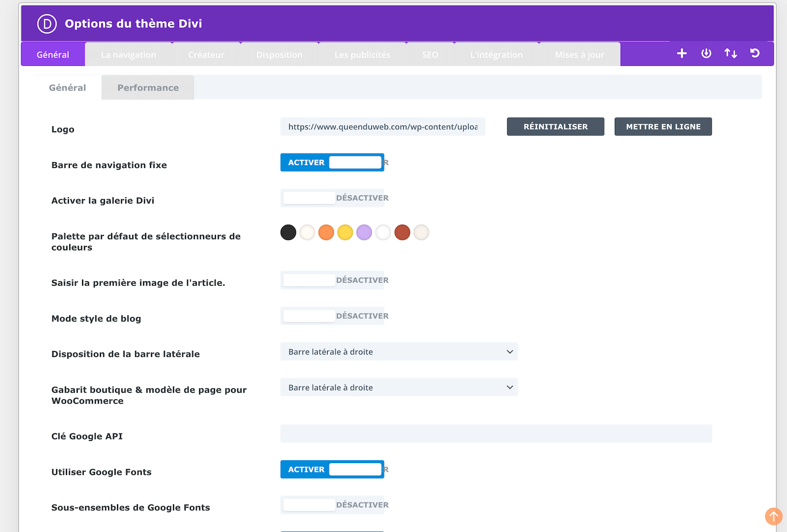Click the METTRE EN LIGNE button

click(x=663, y=126)
